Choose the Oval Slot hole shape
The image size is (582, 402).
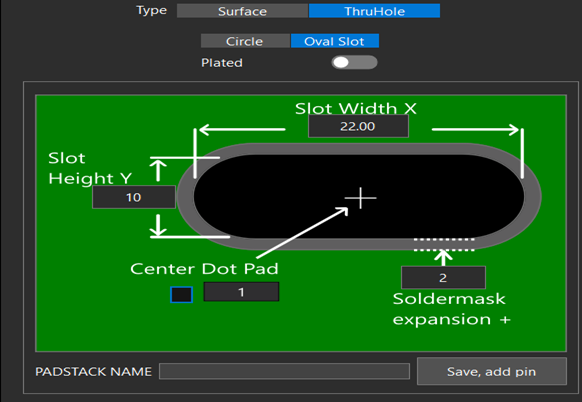[334, 41]
